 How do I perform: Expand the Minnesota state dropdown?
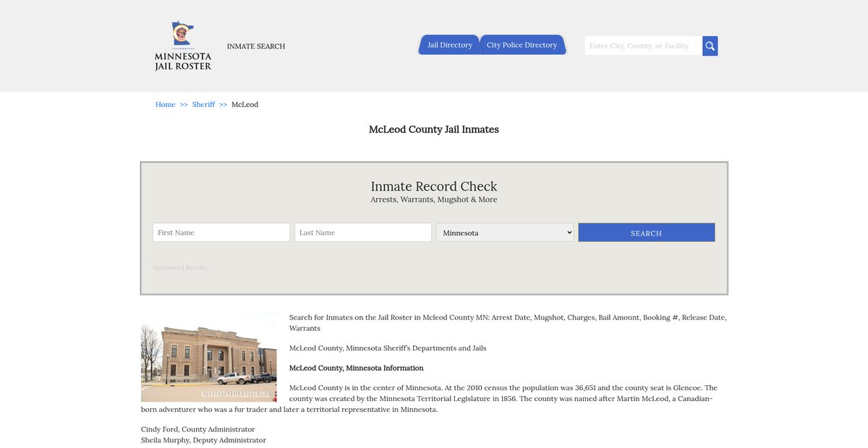pyautogui.click(x=505, y=233)
